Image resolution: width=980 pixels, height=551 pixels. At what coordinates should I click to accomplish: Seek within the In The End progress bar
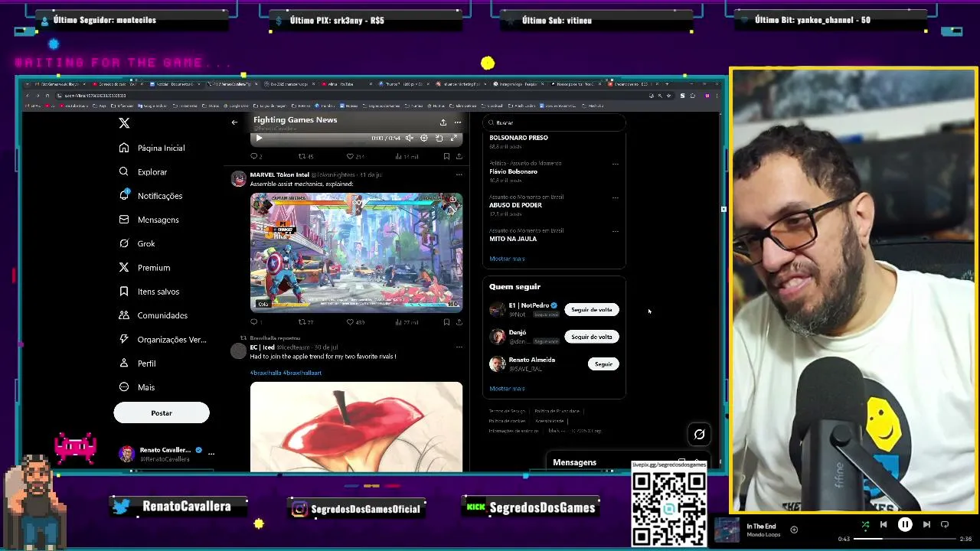pyautogui.click(x=905, y=539)
